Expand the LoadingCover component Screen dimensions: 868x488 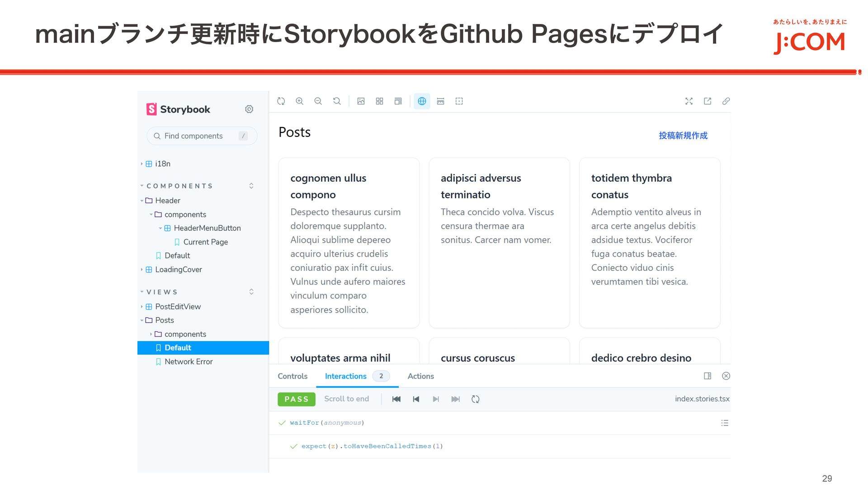[x=178, y=270]
